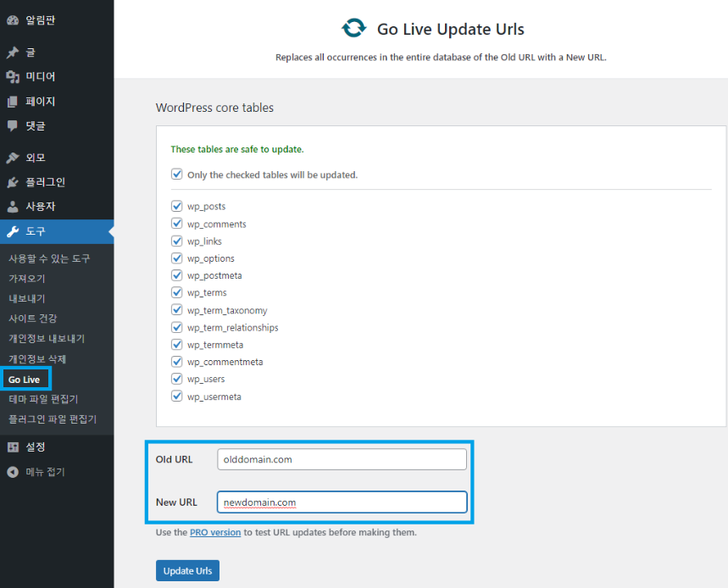Open 테마 파일 편집기 in the sidebar
Viewport: 728px width, 588px height.
(x=43, y=399)
